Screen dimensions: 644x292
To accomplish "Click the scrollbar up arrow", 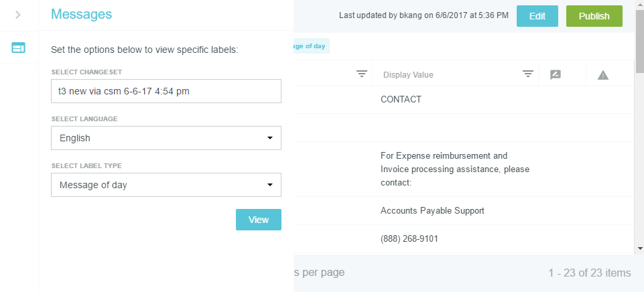I will (x=639, y=4).
